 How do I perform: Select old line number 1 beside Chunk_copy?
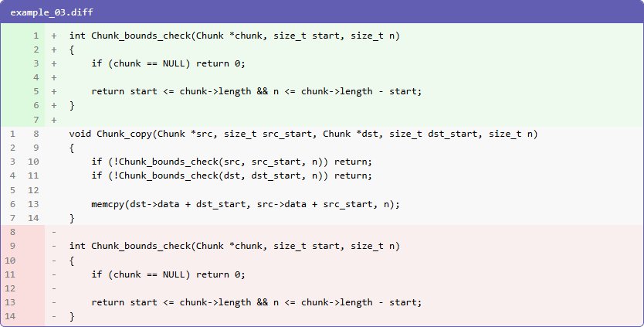coord(13,134)
